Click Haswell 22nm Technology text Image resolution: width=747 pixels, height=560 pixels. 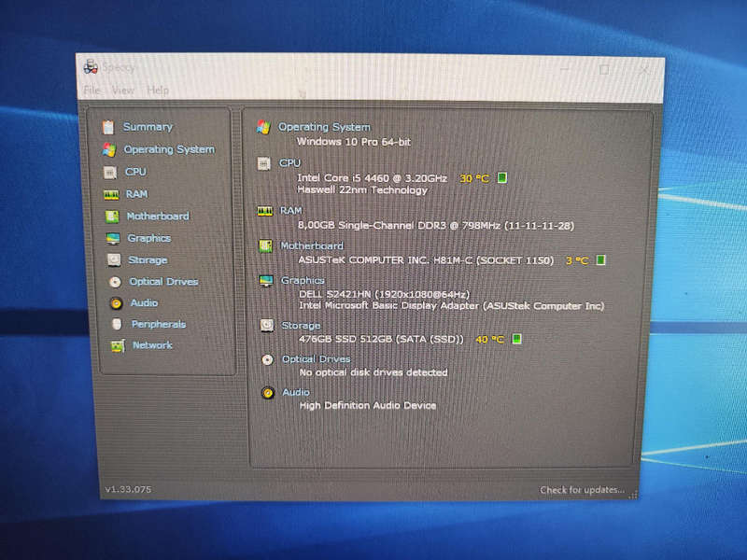pyautogui.click(x=362, y=190)
